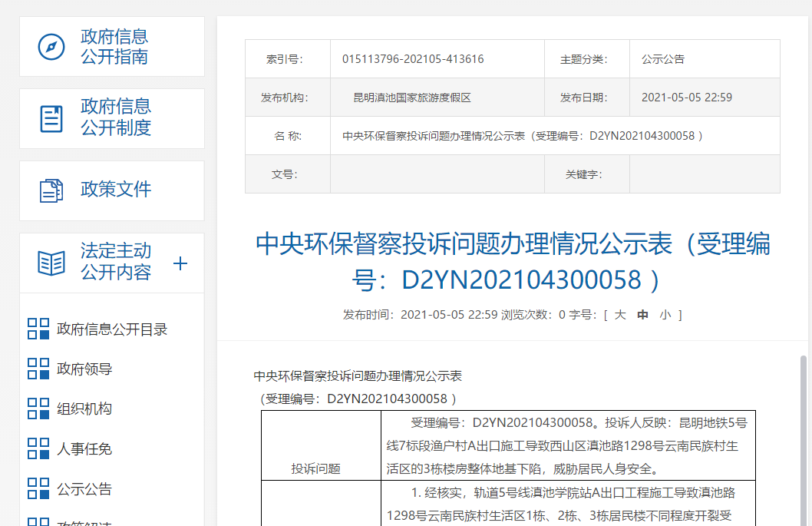Click the grid icon beside 政府领导
Image resolution: width=812 pixels, height=526 pixels.
[38, 369]
